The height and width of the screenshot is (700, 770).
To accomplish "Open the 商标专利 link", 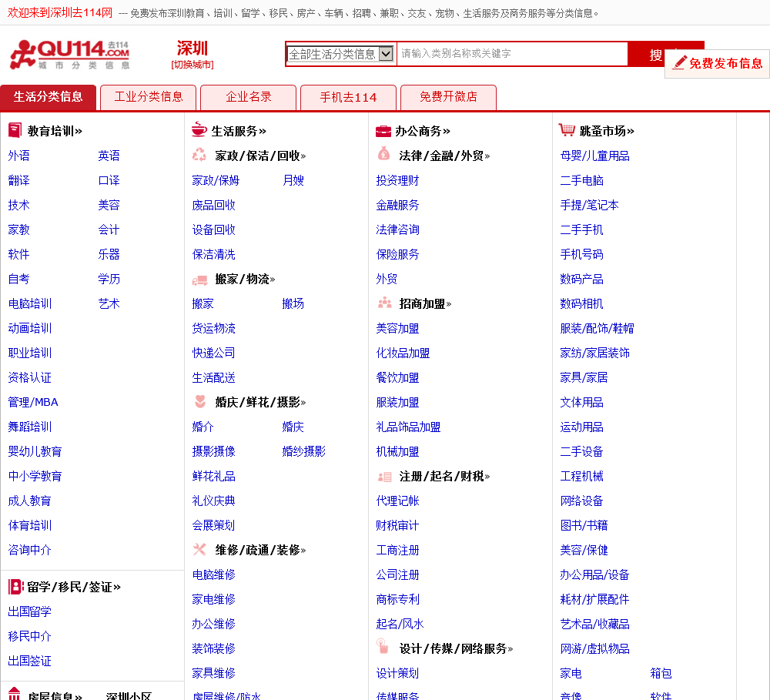I will (x=397, y=599).
